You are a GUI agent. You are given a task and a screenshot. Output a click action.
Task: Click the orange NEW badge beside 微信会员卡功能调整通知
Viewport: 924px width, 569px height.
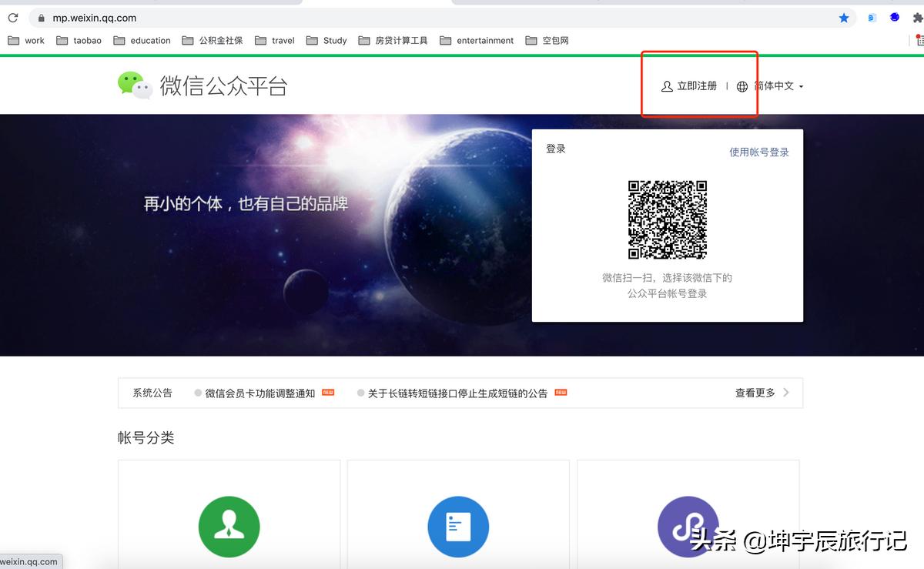(x=326, y=393)
